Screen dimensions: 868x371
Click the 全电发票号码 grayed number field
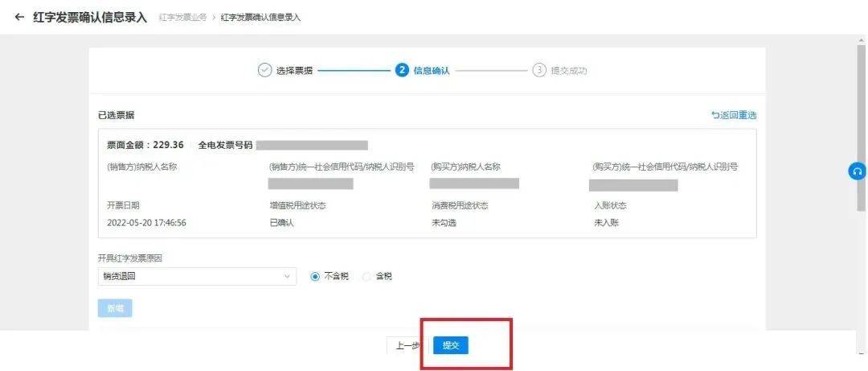[x=312, y=146]
